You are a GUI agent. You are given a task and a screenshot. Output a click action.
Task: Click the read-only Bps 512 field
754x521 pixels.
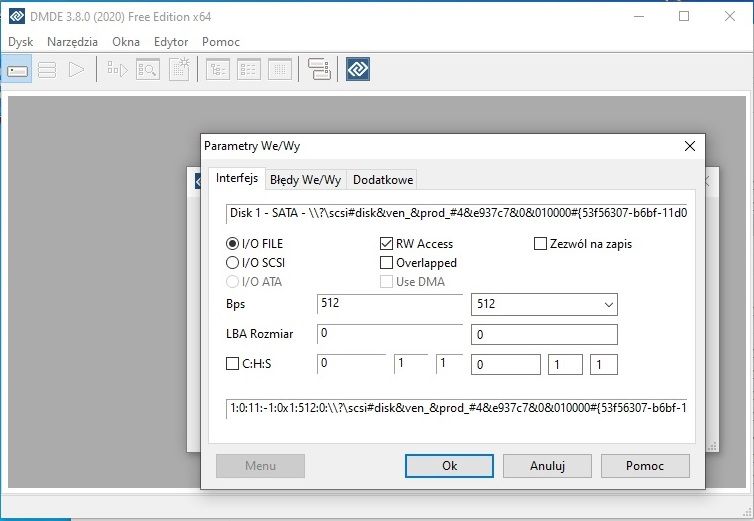[390, 304]
